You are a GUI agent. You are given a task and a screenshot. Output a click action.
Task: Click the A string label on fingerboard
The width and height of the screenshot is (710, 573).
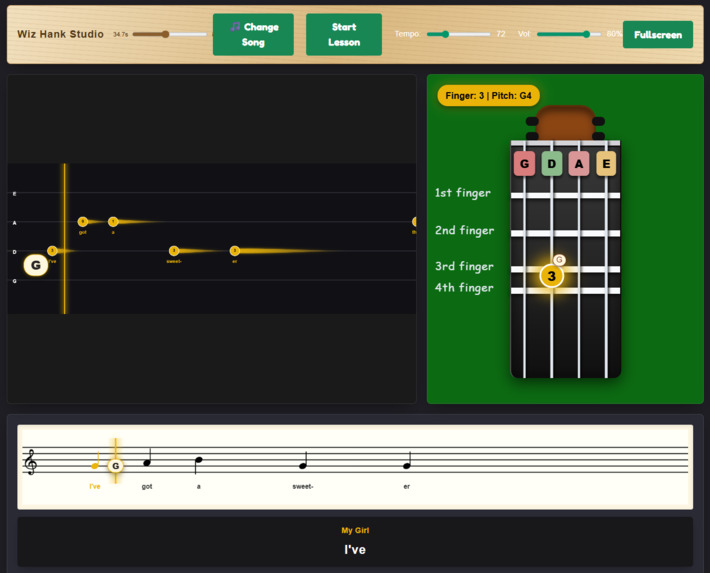coord(579,164)
